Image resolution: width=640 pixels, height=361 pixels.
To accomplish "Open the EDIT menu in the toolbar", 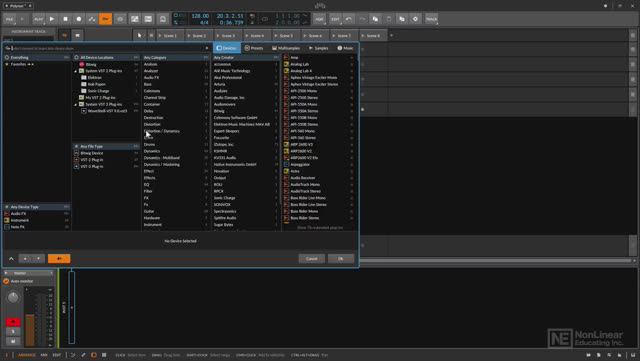I will pyautogui.click(x=335, y=19).
